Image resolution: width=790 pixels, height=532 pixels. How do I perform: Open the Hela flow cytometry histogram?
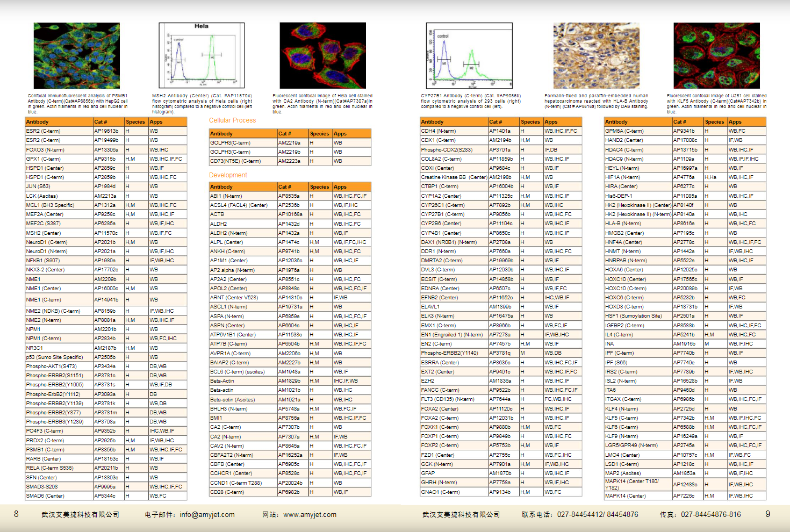[202, 55]
